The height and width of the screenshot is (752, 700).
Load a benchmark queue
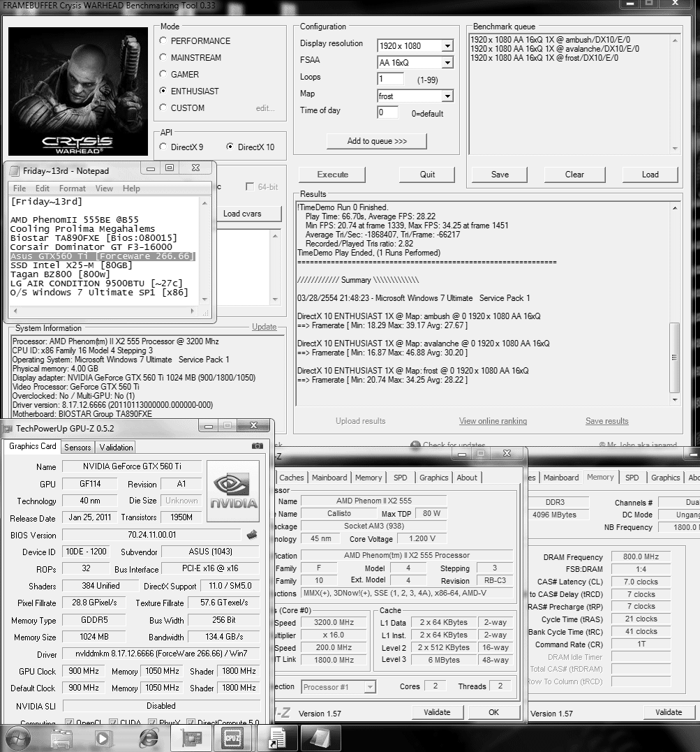click(x=650, y=175)
